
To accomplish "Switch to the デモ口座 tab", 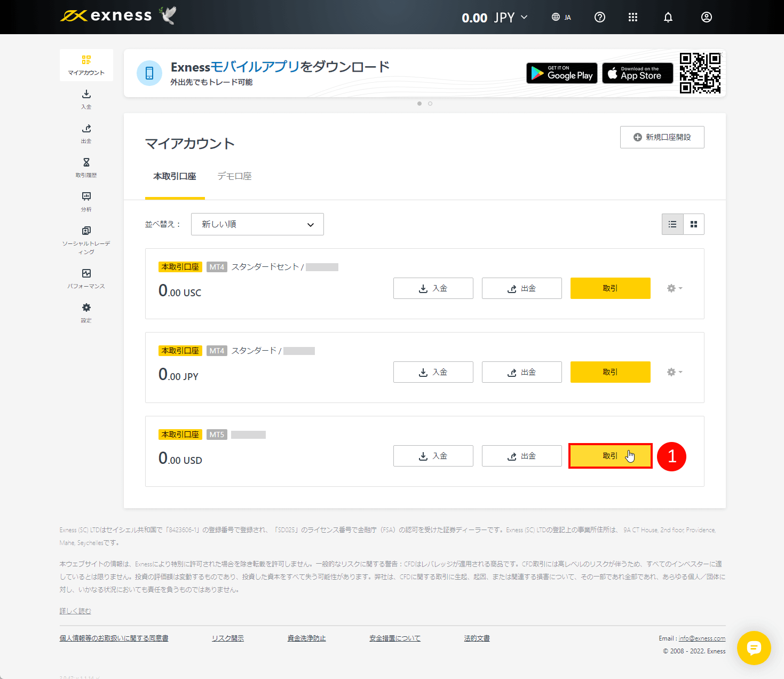I will click(234, 176).
